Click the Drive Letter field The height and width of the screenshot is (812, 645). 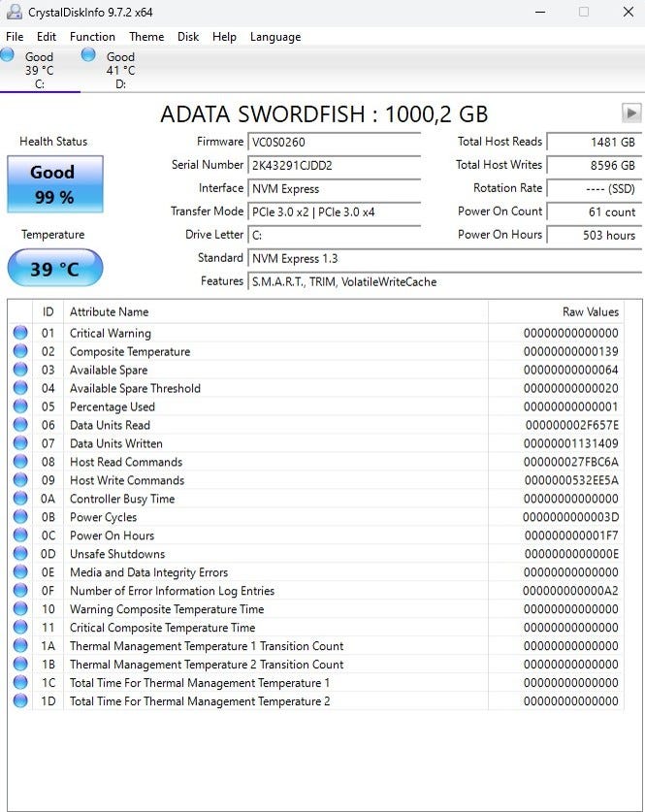(x=335, y=235)
